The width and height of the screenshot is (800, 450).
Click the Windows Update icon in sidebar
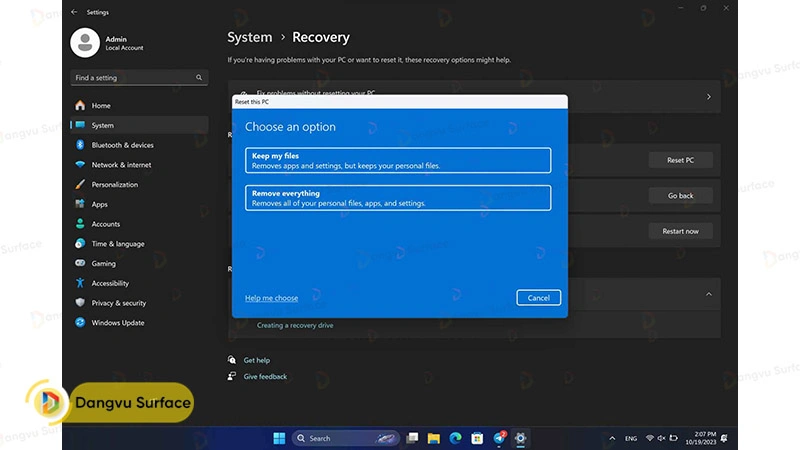(x=80, y=323)
